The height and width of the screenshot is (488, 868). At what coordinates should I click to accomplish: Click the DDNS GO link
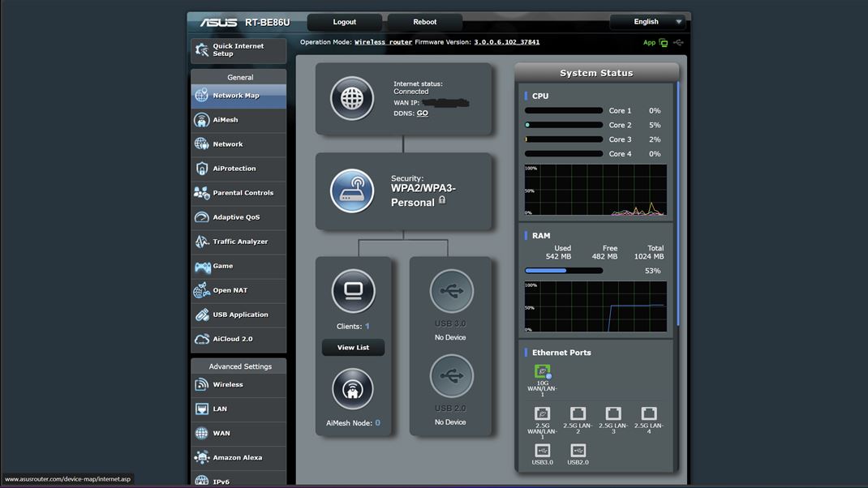point(423,113)
